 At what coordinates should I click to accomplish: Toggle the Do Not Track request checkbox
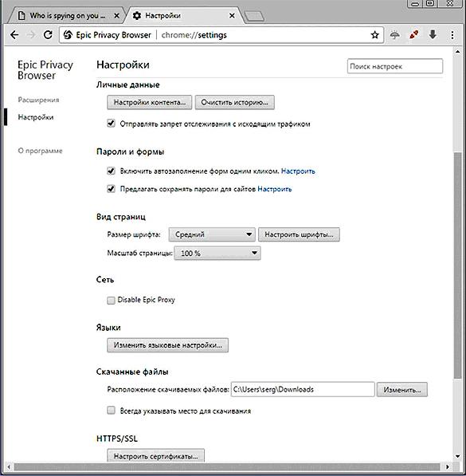point(111,124)
